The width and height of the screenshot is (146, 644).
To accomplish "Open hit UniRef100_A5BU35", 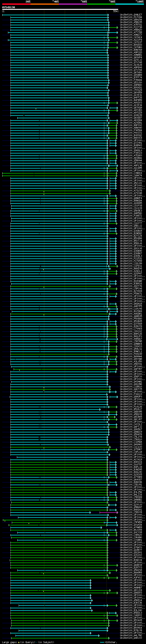I will [x=131, y=22].
